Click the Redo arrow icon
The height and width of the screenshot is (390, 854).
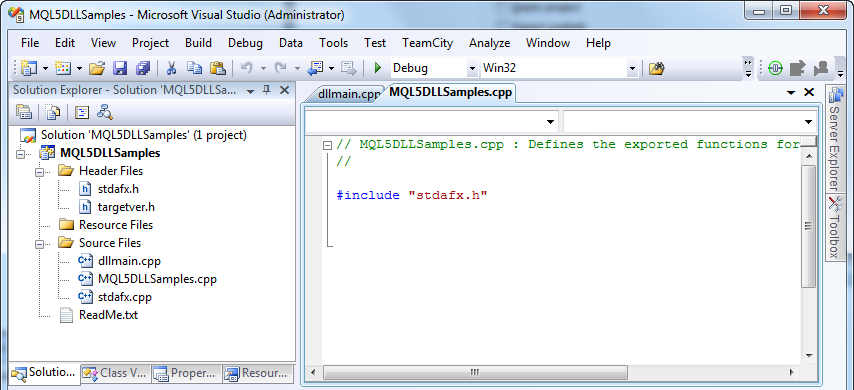[x=280, y=68]
